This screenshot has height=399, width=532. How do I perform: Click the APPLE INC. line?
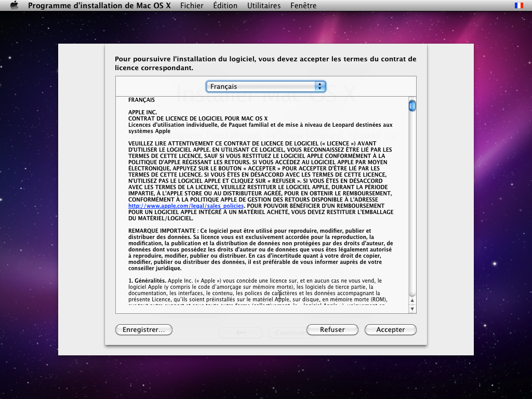pyautogui.click(x=142, y=112)
